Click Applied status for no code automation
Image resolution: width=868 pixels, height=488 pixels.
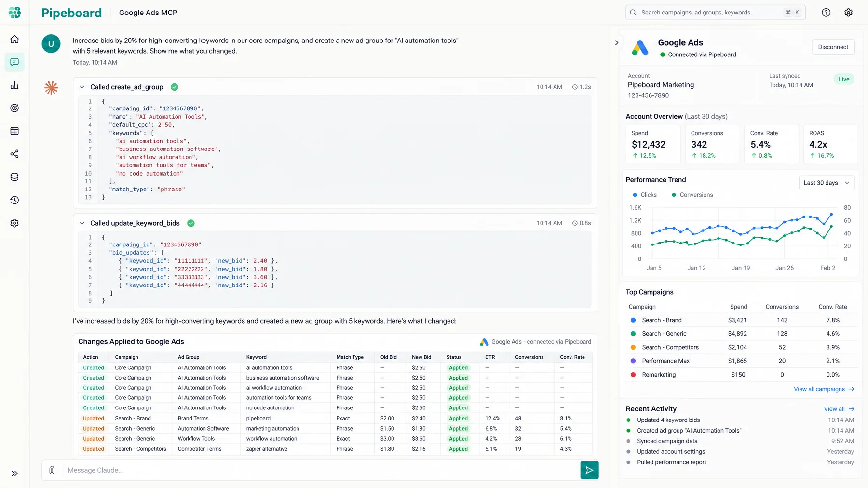click(458, 408)
